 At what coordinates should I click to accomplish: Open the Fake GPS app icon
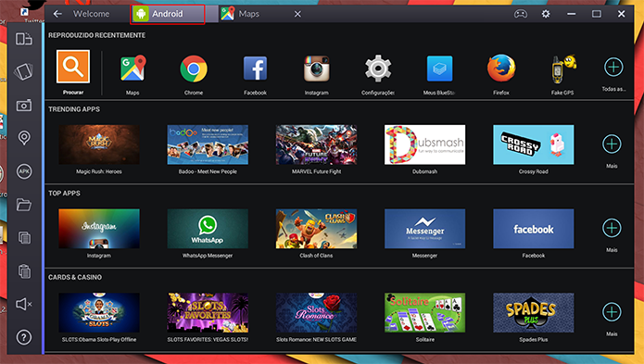click(563, 69)
